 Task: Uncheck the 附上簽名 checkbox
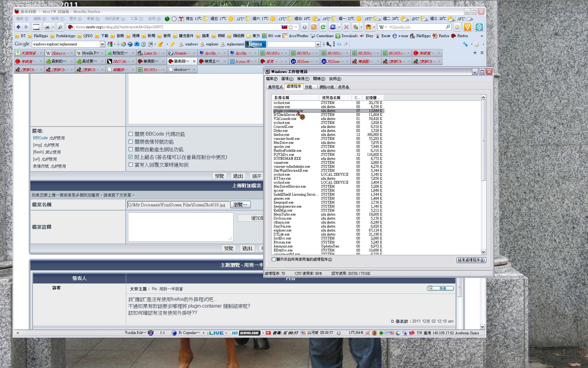pyautogui.click(x=131, y=157)
